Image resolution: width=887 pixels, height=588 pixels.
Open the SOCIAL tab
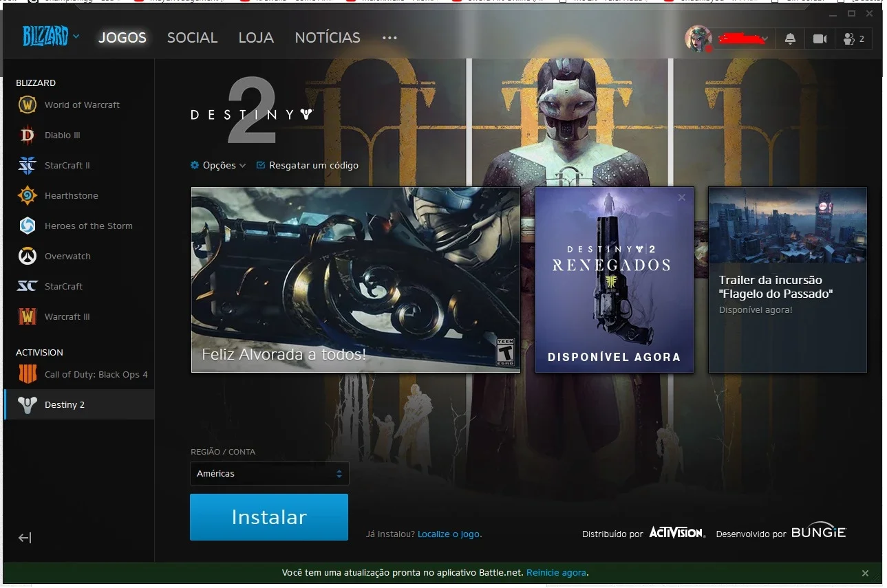(x=192, y=38)
